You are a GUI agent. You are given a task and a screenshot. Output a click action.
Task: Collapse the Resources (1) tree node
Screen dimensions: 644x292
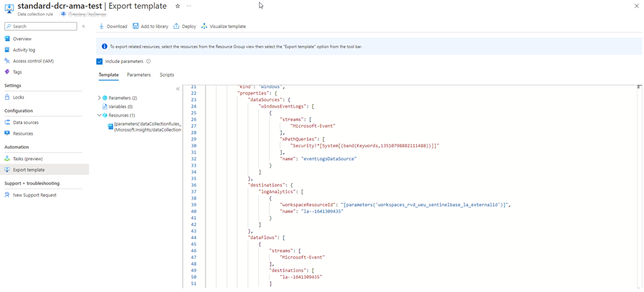(x=99, y=115)
